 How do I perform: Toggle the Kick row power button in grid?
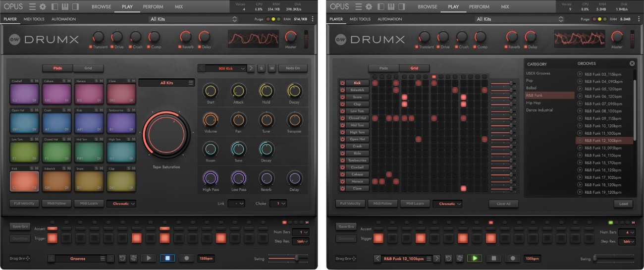coord(342,83)
